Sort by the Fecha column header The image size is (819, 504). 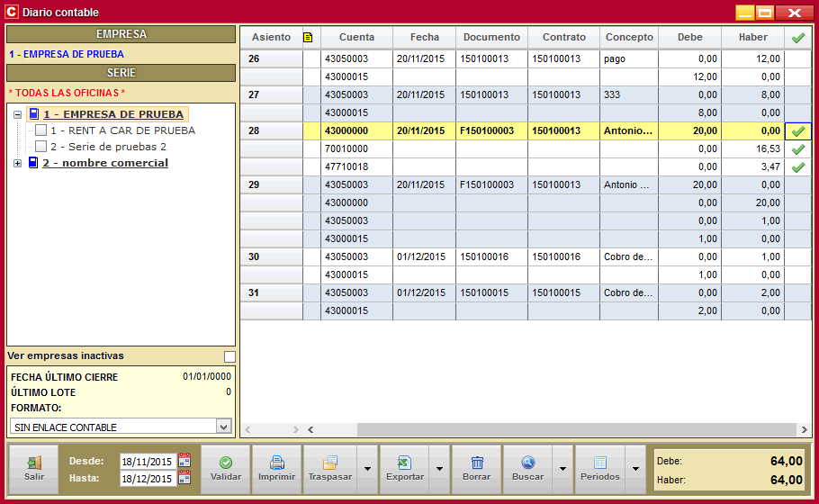[424, 38]
